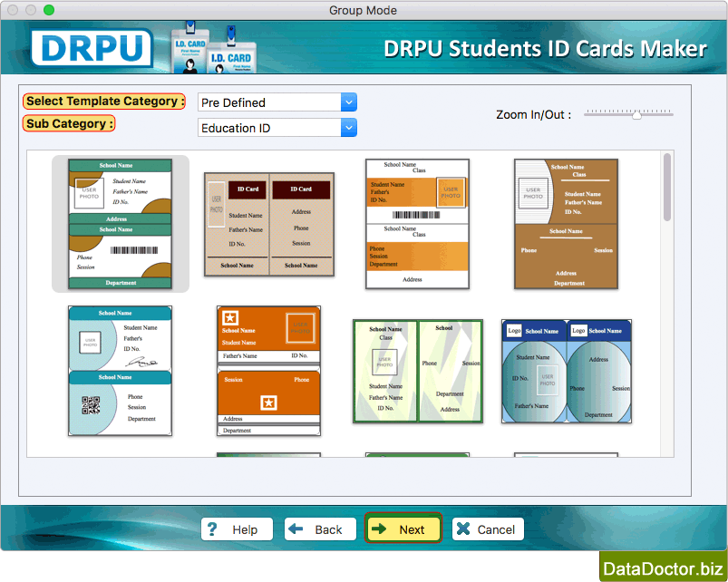
Task: Click the Select Template Category label
Action: tap(104, 101)
